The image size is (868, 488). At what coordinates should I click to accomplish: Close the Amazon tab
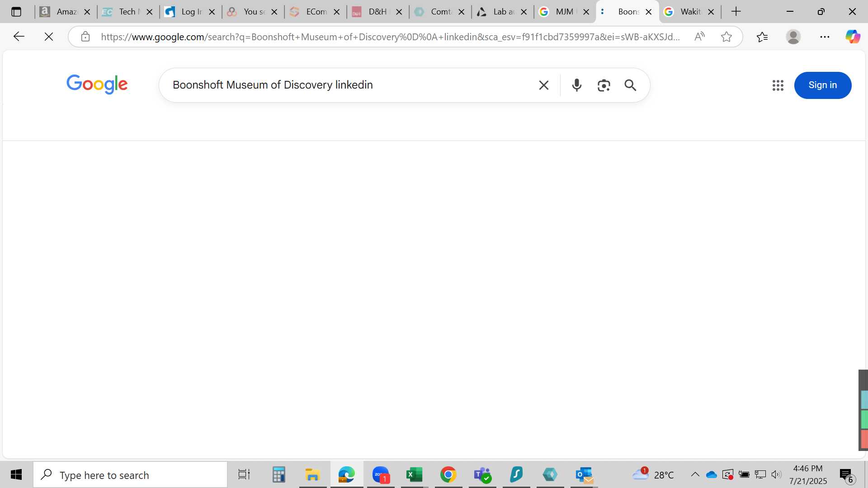coord(87,12)
